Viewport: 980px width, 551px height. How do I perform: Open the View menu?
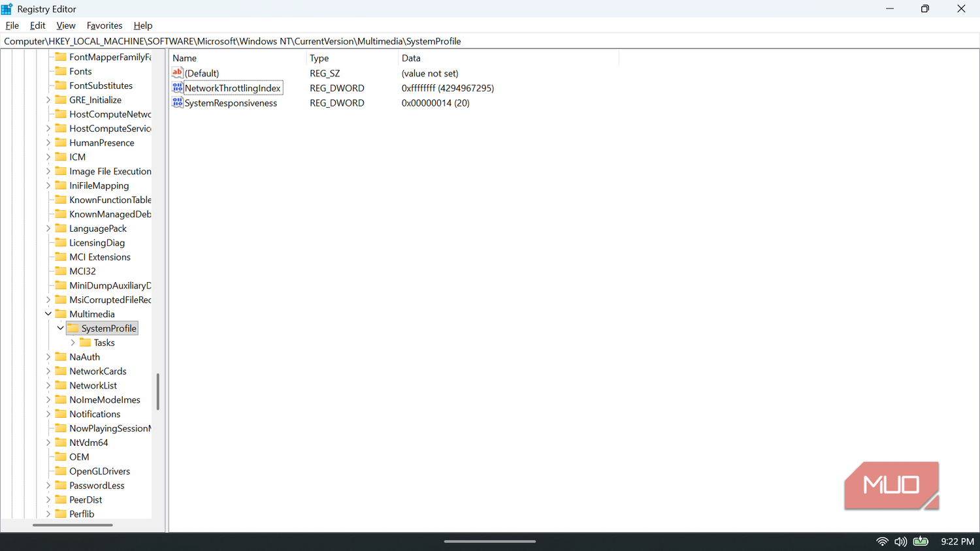pos(66,25)
